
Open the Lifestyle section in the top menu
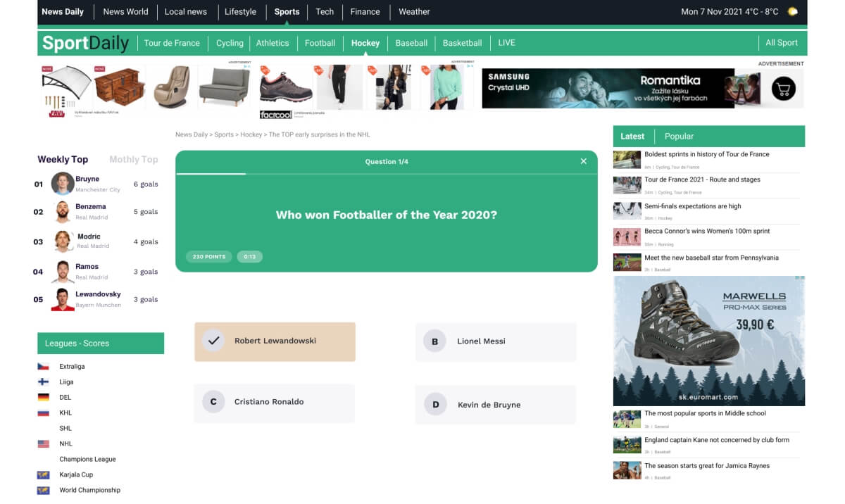(x=240, y=11)
